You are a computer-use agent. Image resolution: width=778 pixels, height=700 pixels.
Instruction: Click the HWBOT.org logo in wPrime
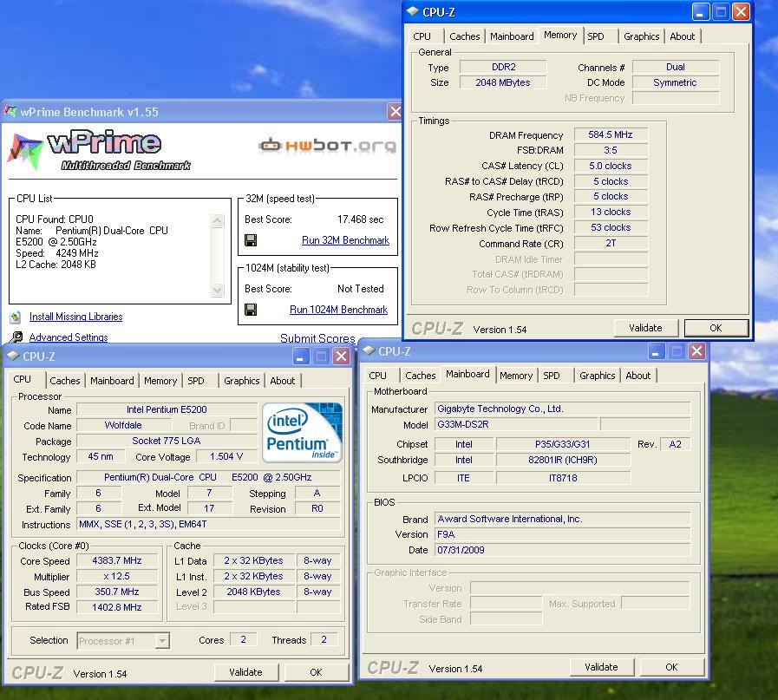coord(328,146)
